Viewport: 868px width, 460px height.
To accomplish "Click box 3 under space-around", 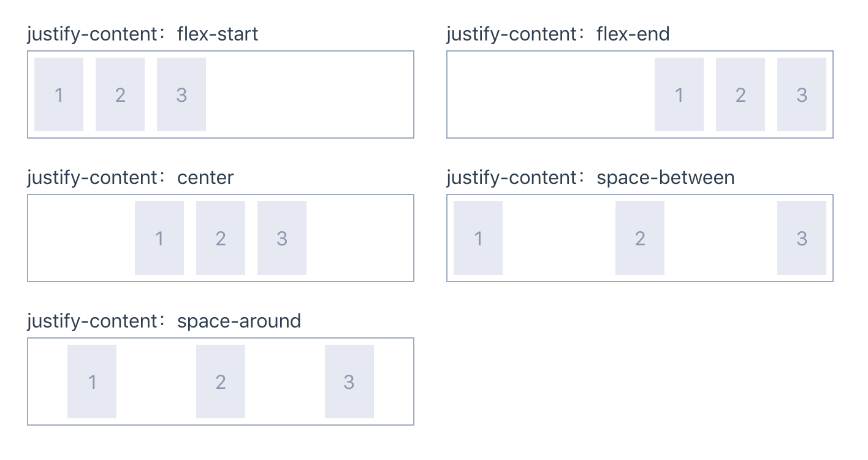I will click(x=349, y=381).
